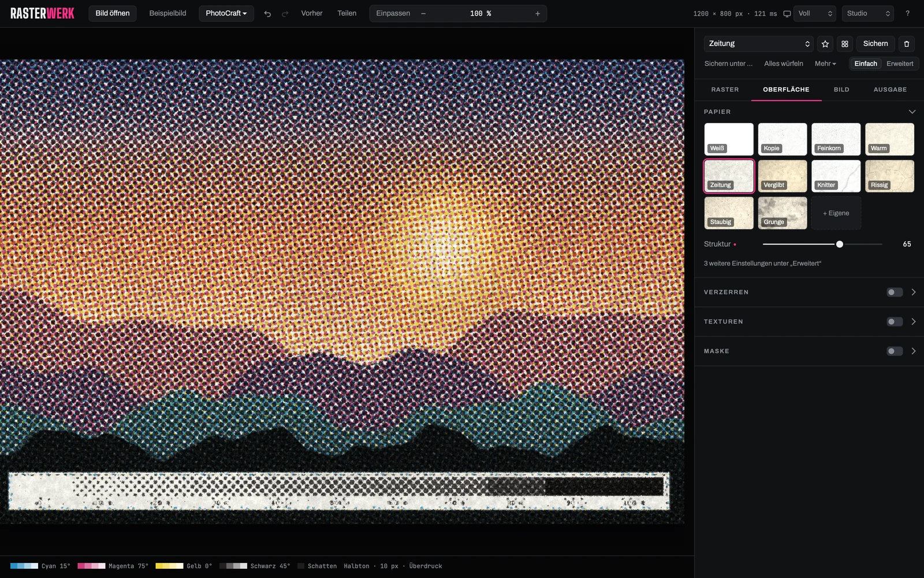
Task: Click Alles würfeln
Action: (784, 64)
